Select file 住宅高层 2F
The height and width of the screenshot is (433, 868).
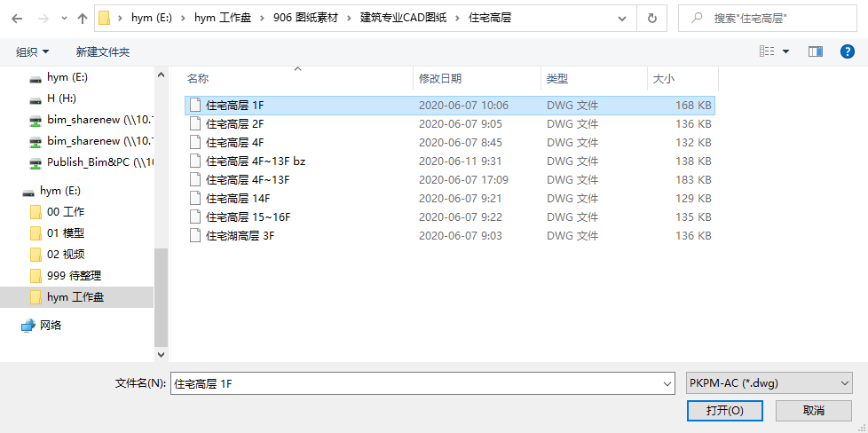tap(449, 124)
